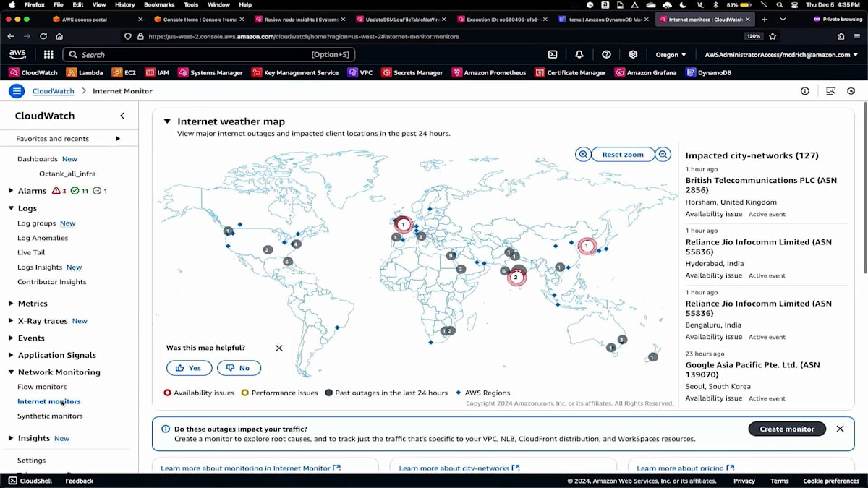Open the Firefox Bookmarks menu
868x488 pixels.
pyautogui.click(x=158, y=4)
